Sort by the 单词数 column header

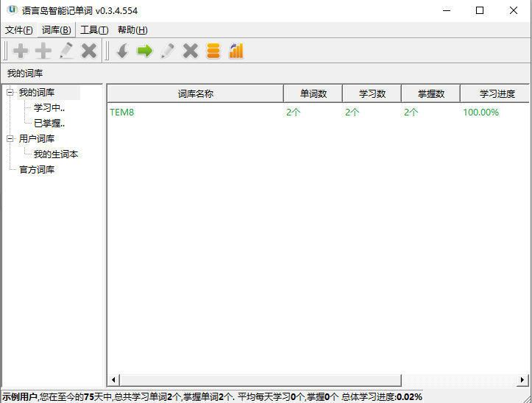313,93
